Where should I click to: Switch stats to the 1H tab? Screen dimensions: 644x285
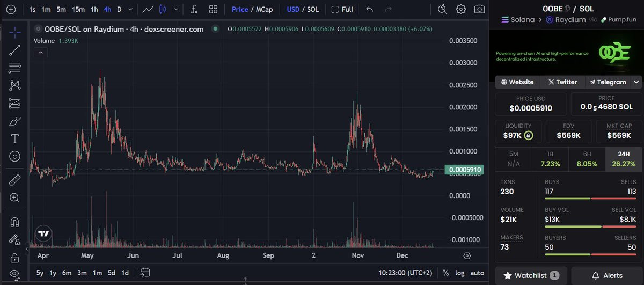(550, 159)
